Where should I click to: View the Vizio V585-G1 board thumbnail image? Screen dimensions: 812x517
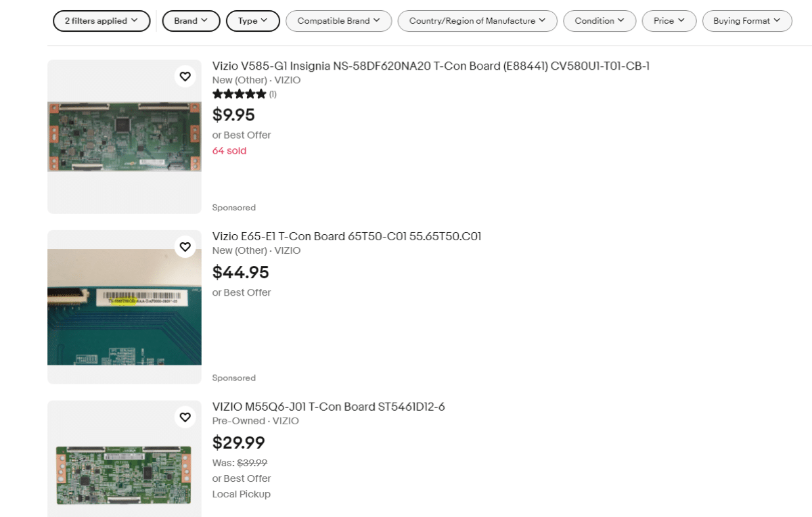tap(125, 137)
